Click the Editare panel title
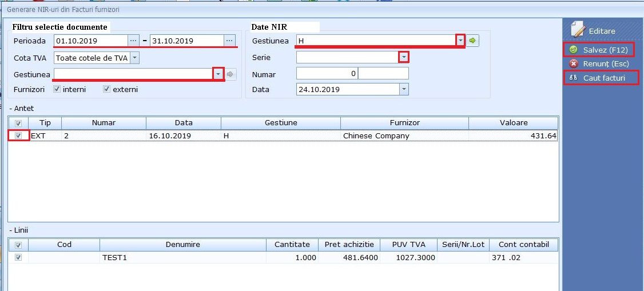Viewport: 644px width, 291px height. [602, 31]
